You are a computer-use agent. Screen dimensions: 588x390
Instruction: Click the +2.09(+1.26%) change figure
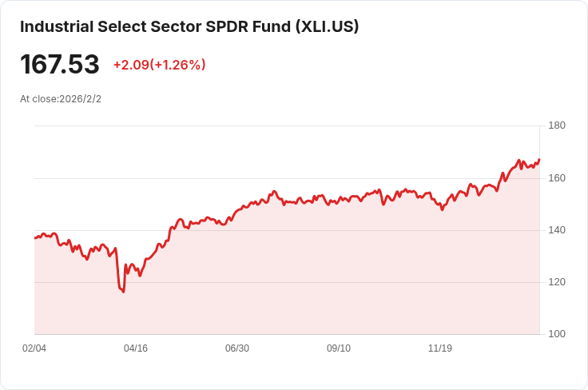(x=159, y=65)
